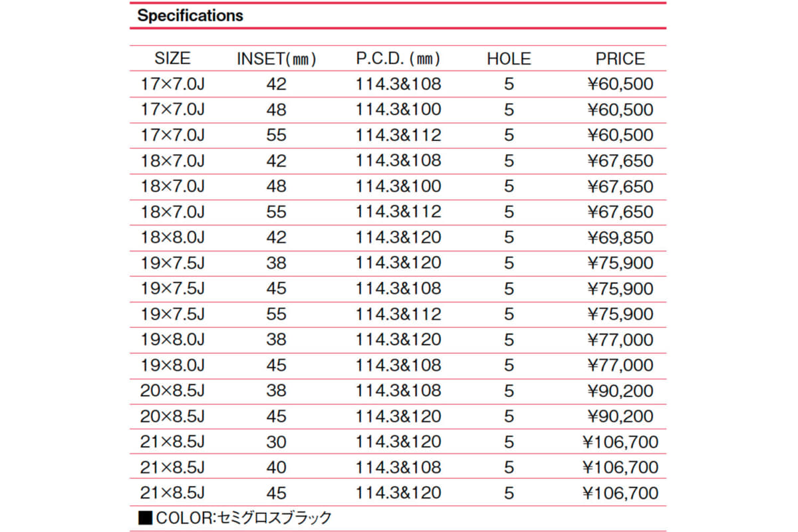The width and height of the screenshot is (798, 532).
Task: Select the PRICE column header
Action: (x=620, y=59)
